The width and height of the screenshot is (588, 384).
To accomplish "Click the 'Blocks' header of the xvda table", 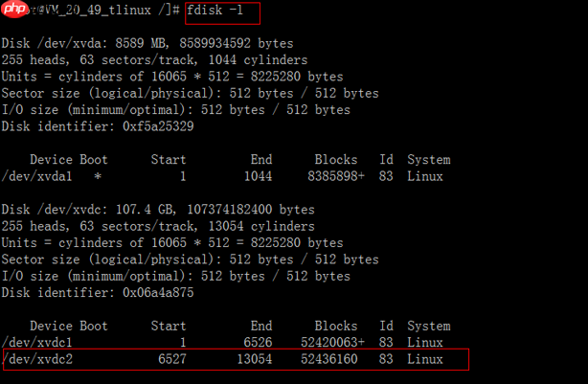I will click(336, 160).
